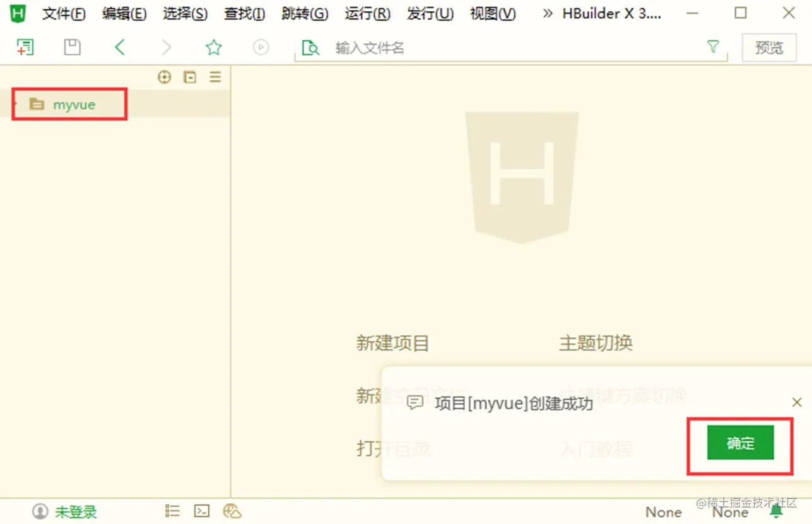Click the notification bell icon

(x=777, y=511)
